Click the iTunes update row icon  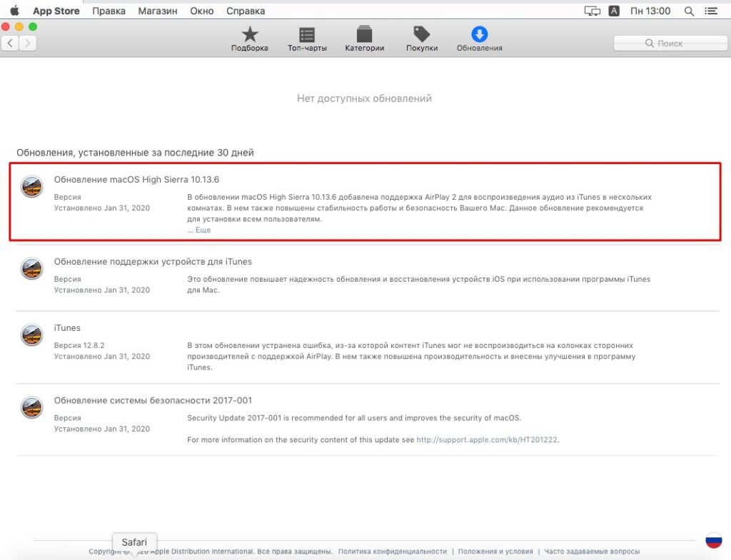tap(31, 335)
